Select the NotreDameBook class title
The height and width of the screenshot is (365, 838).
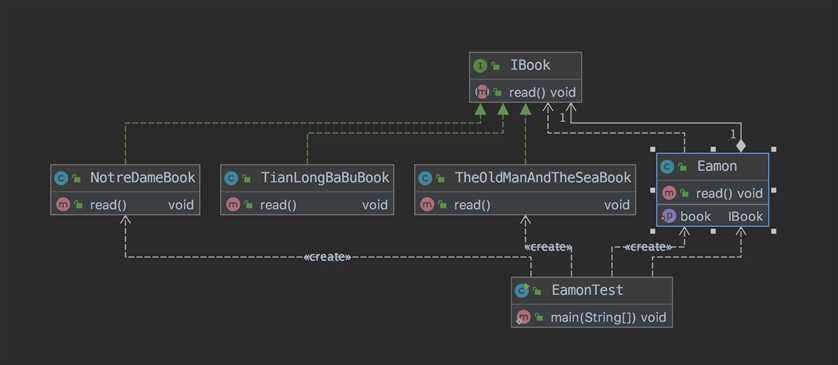pyautogui.click(x=143, y=177)
